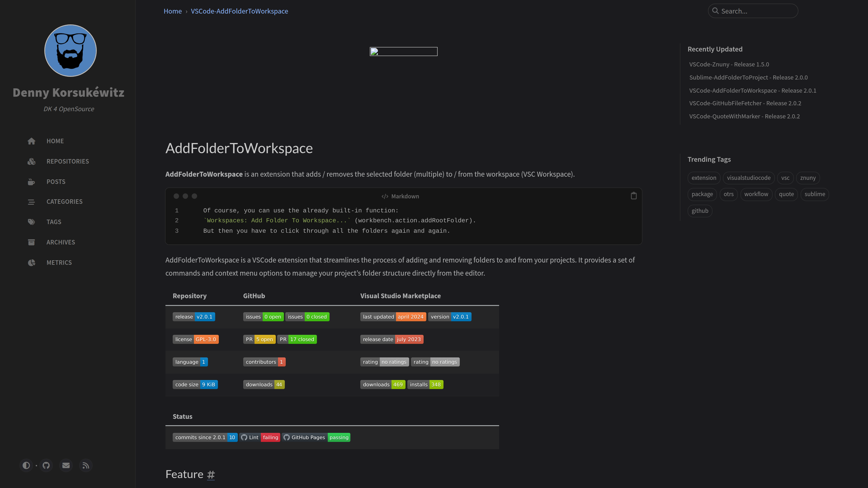Click the Home breadcrumb link

[x=172, y=11]
